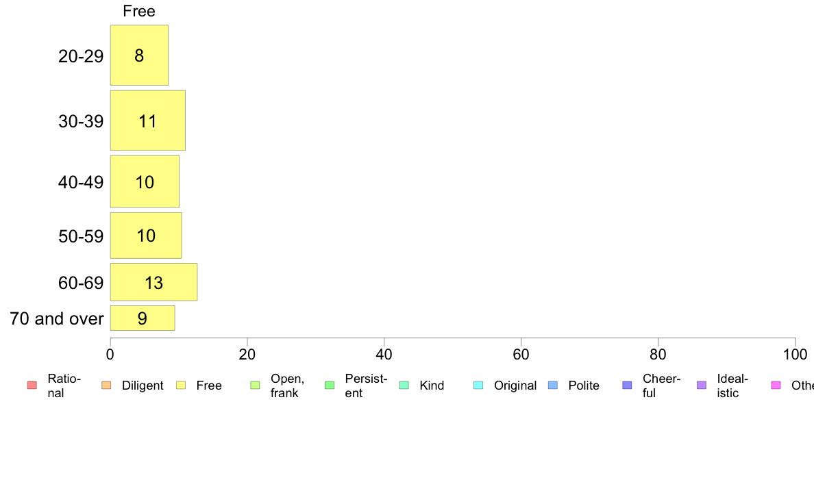Click the 60-69 bar showing 13
The height and width of the screenshot is (504, 814).
pyautogui.click(x=153, y=282)
